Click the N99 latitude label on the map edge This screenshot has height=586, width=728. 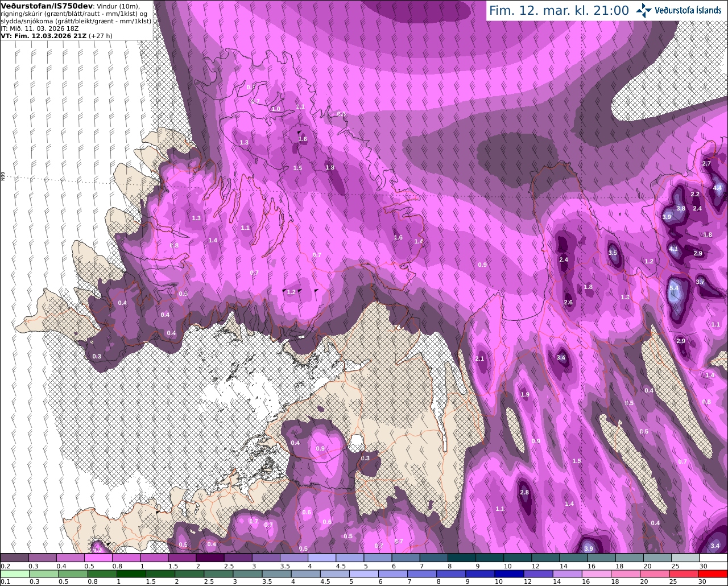(3, 177)
